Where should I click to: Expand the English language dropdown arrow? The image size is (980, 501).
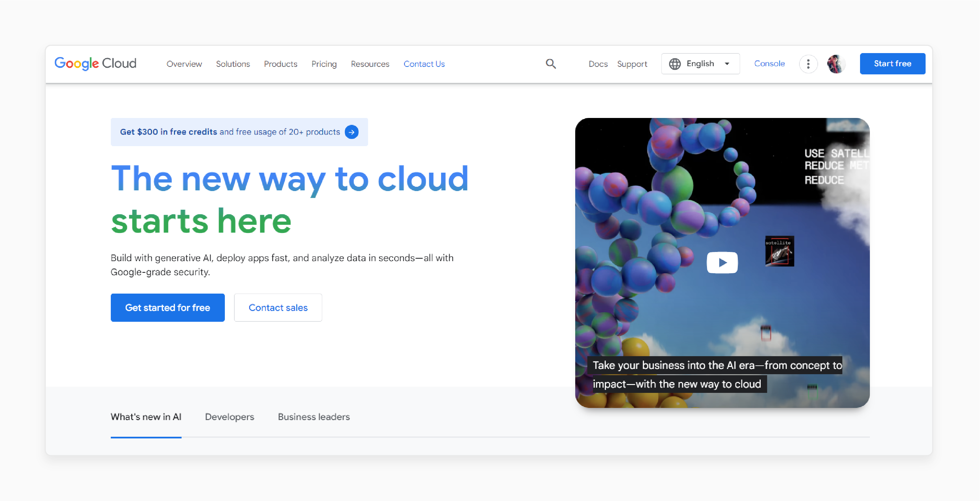pyautogui.click(x=727, y=64)
